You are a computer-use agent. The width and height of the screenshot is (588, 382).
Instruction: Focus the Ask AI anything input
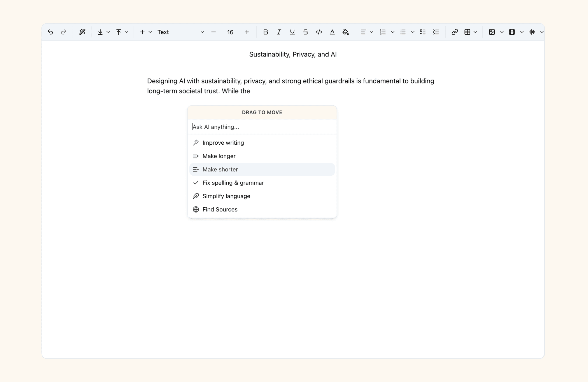pyautogui.click(x=262, y=127)
